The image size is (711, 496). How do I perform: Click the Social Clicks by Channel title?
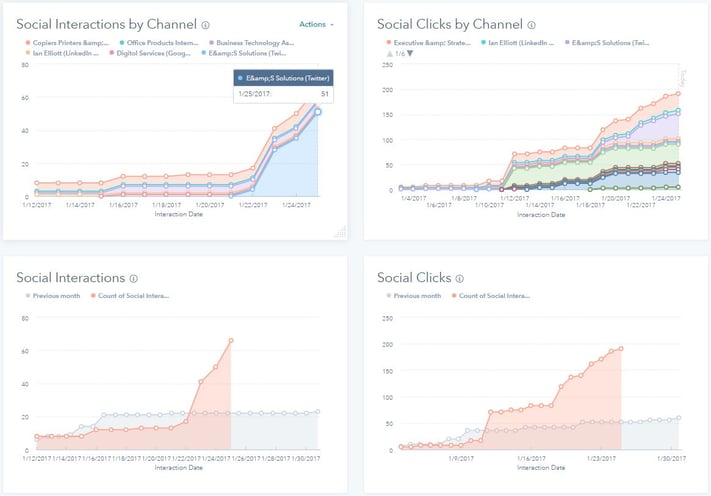coord(448,25)
